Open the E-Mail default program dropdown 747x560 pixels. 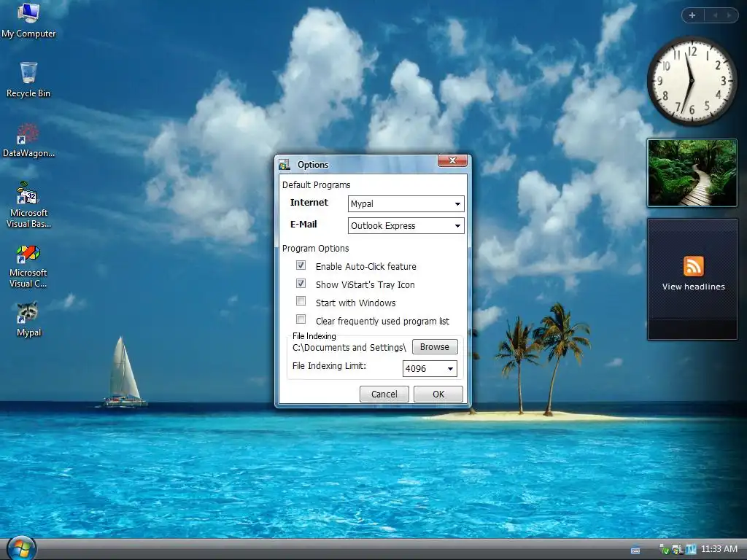coord(406,226)
